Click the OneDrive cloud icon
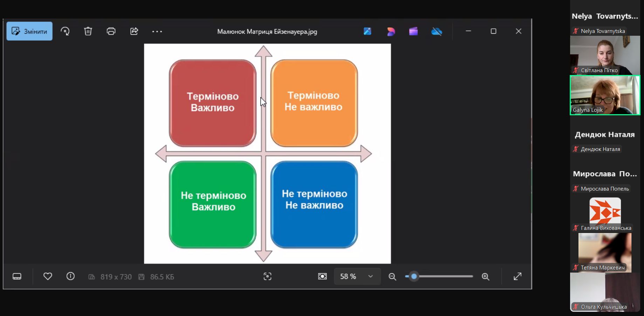 [x=437, y=32]
